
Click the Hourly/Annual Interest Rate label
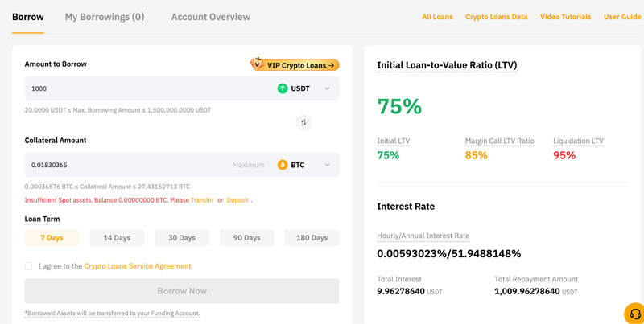[423, 236]
